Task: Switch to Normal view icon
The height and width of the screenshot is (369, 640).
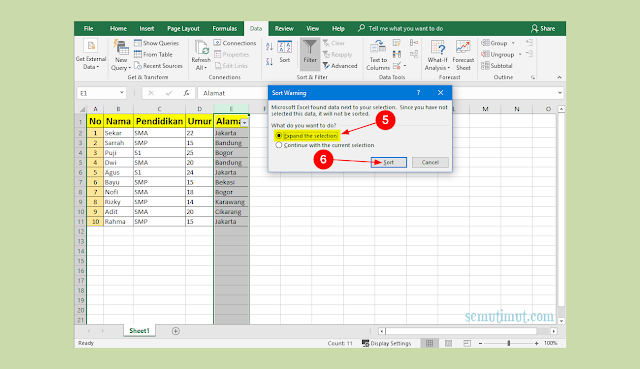Action: (x=429, y=343)
